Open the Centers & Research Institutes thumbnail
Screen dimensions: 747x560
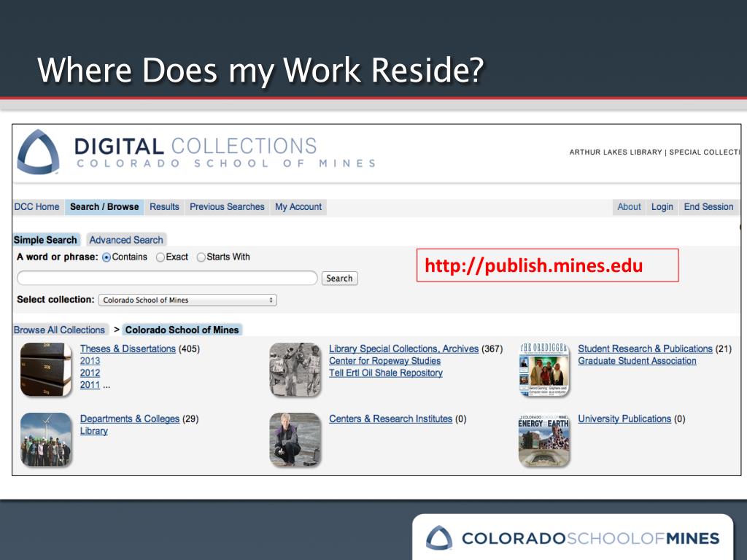pyautogui.click(x=295, y=440)
